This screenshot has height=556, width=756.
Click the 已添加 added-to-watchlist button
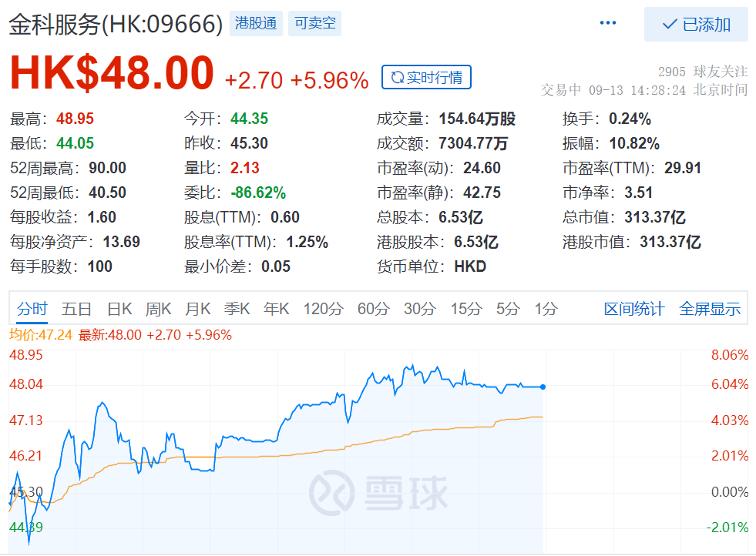coord(696,24)
